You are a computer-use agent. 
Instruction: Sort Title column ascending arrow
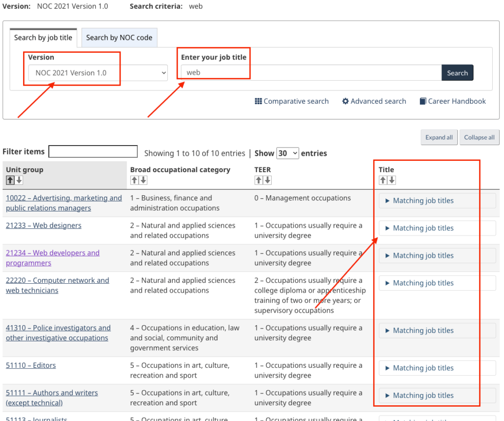click(x=383, y=180)
